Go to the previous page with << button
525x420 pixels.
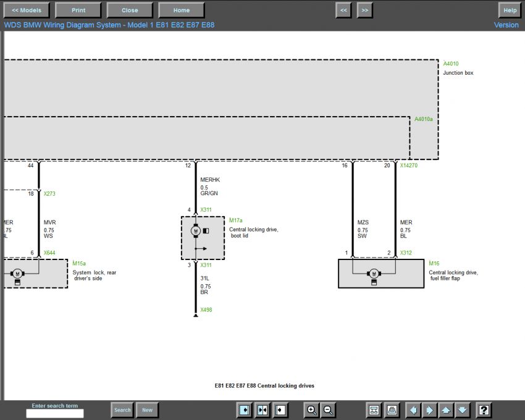pos(343,10)
